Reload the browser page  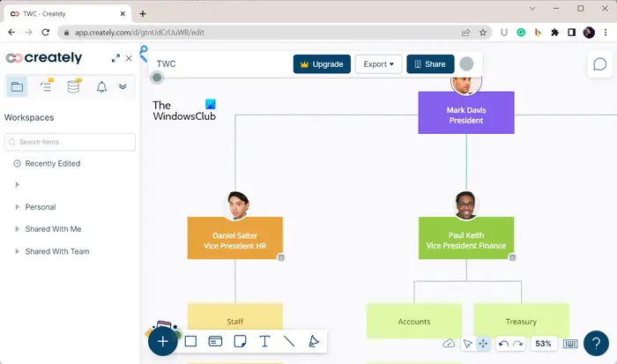click(46, 33)
